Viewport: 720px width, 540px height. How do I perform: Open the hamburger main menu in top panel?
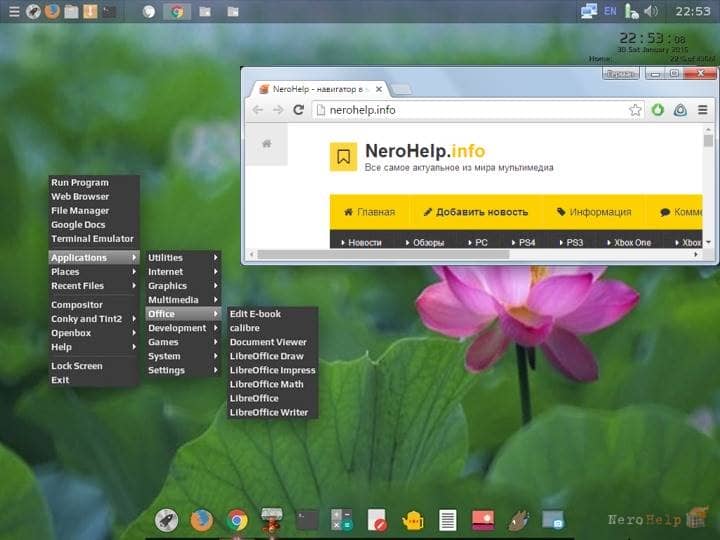(14, 11)
